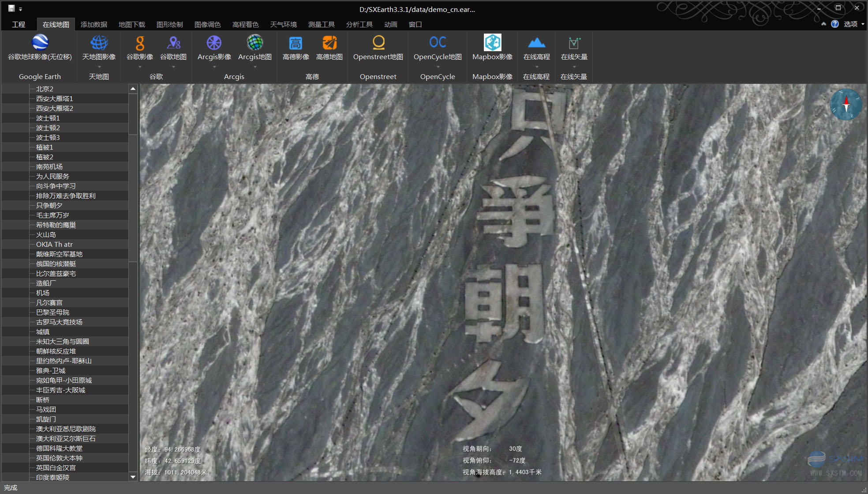Open the online vector (在线矢量) tool

click(574, 48)
